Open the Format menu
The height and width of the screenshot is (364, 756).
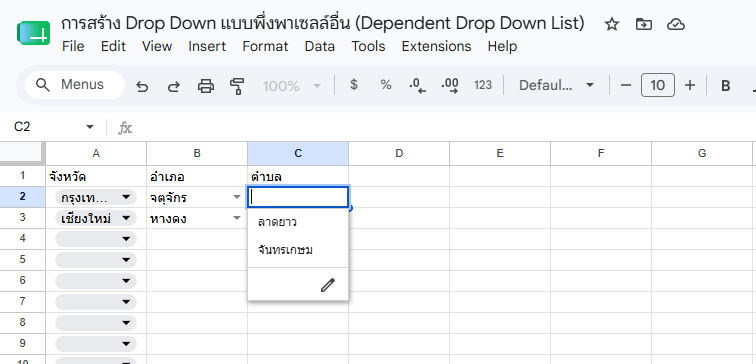coord(265,46)
